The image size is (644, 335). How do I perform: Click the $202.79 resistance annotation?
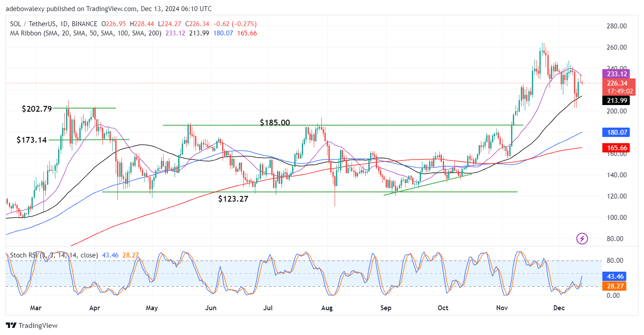coord(37,109)
